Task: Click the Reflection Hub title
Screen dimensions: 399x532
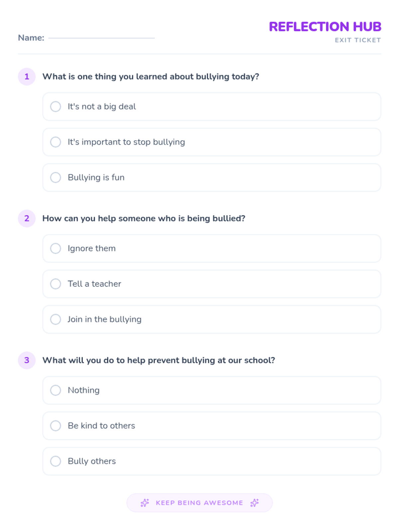Action: (325, 27)
